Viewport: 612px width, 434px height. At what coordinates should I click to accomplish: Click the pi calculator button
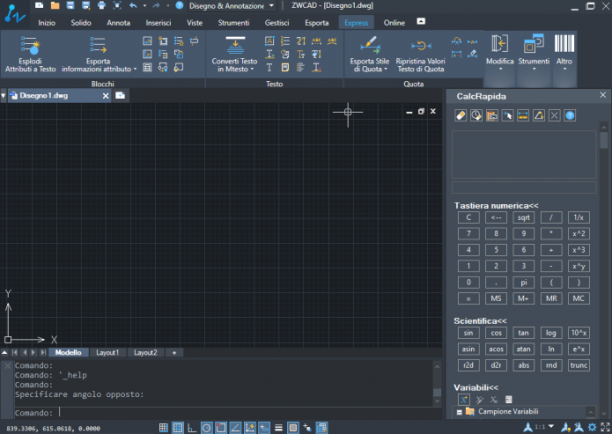[x=523, y=282]
